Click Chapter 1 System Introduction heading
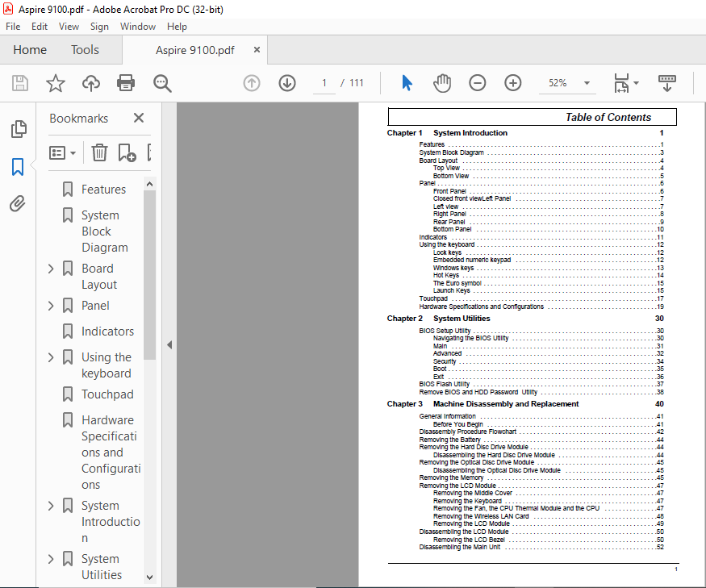 click(447, 133)
